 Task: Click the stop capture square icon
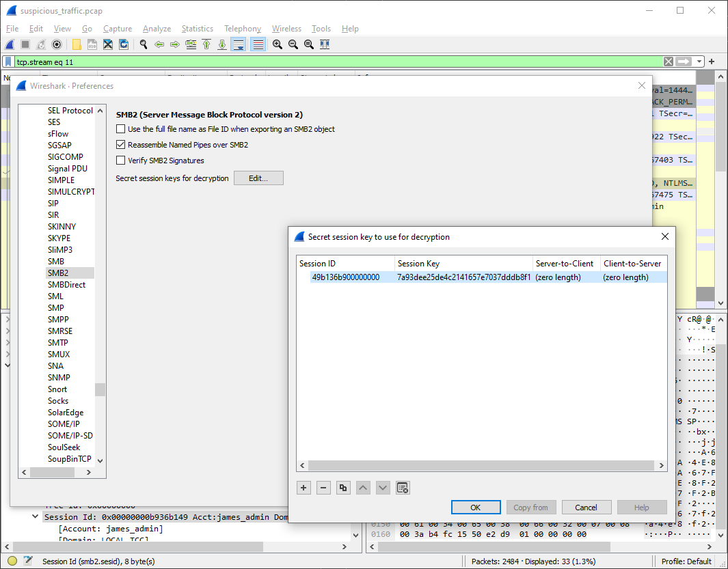point(25,44)
